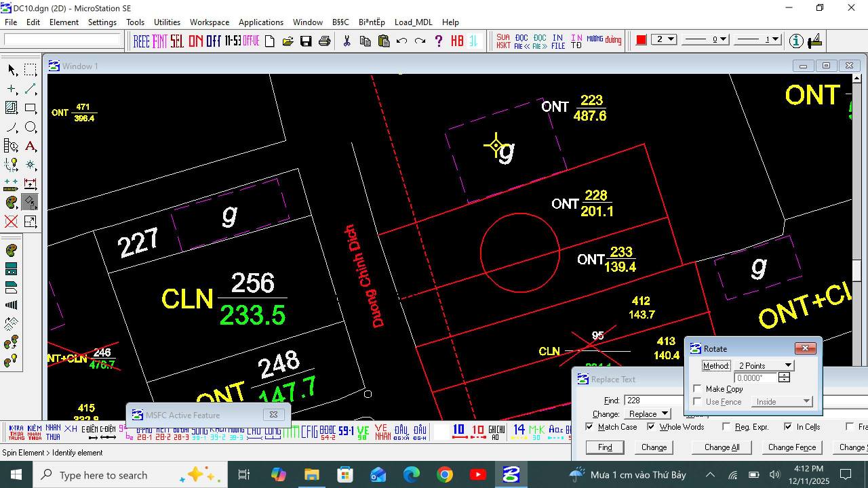868x488 pixels.
Task: Click the Find button in Replace Text
Action: [604, 447]
